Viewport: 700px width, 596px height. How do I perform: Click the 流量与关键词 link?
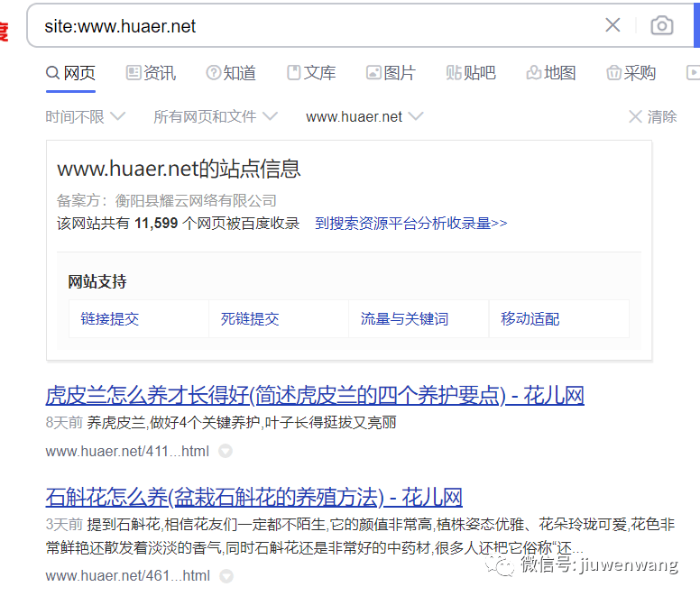404,319
